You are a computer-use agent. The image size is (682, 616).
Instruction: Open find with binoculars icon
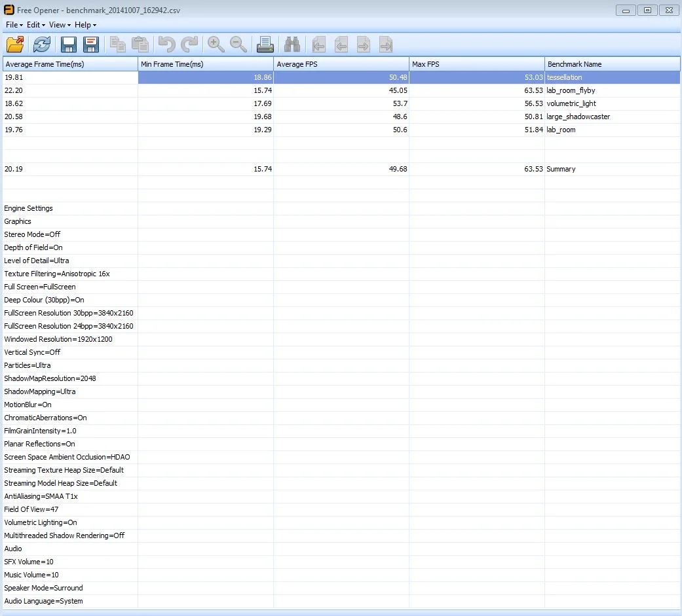(x=292, y=45)
